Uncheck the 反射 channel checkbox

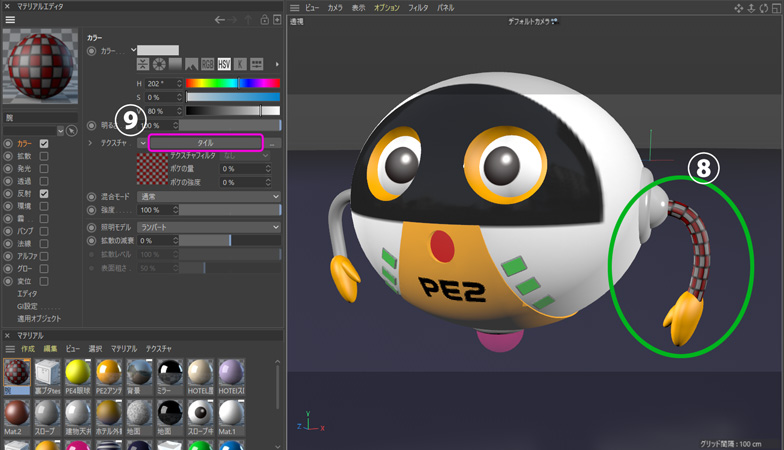point(44,193)
